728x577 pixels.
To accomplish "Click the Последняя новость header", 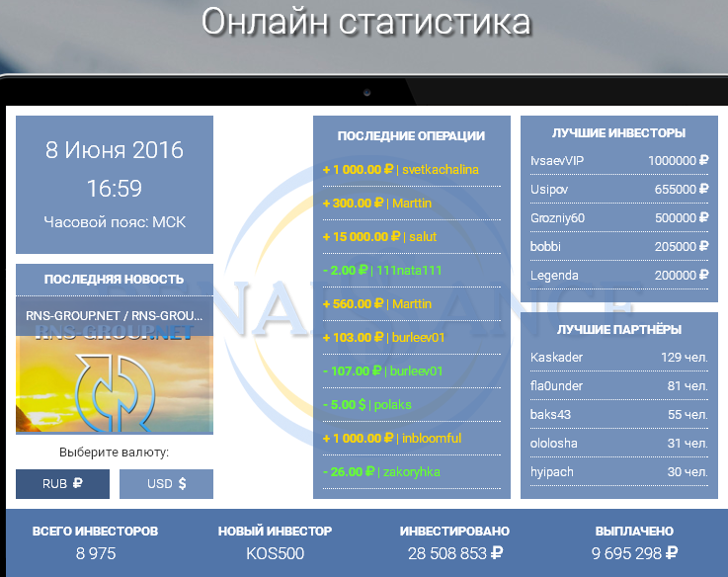I will 115,280.
